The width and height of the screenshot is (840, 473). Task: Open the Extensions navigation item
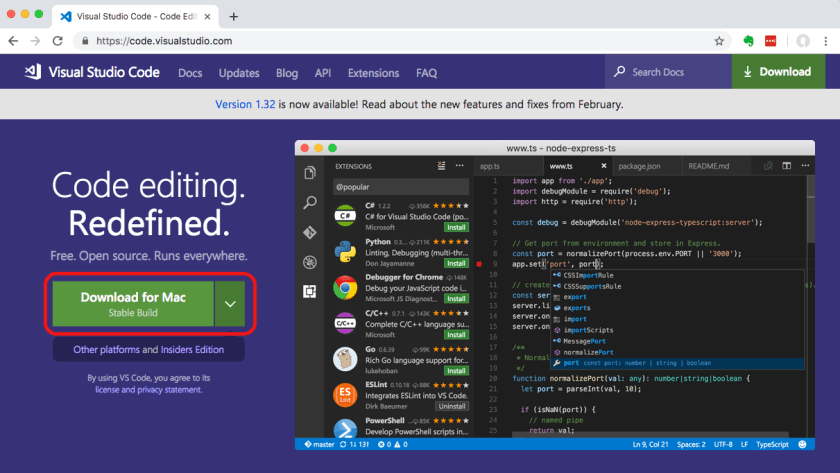point(373,73)
